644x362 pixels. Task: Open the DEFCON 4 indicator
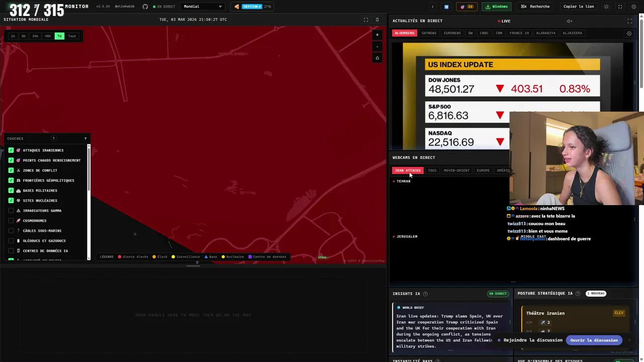pos(253,7)
